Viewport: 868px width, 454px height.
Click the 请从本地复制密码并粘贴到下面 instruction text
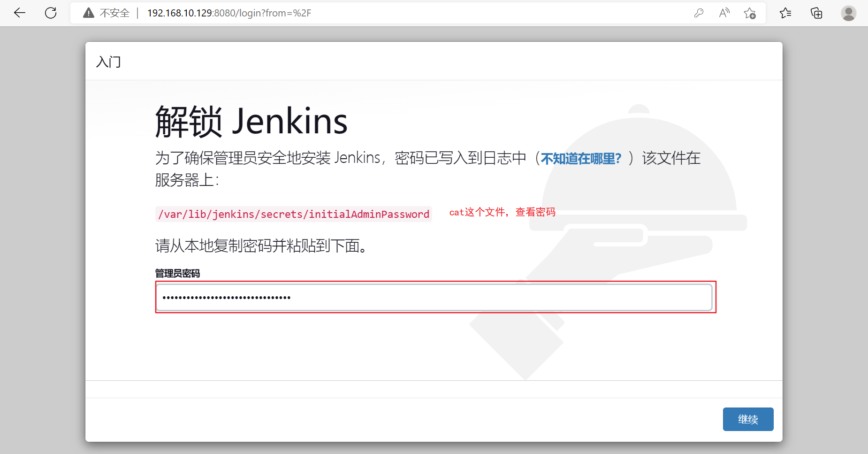(261, 246)
